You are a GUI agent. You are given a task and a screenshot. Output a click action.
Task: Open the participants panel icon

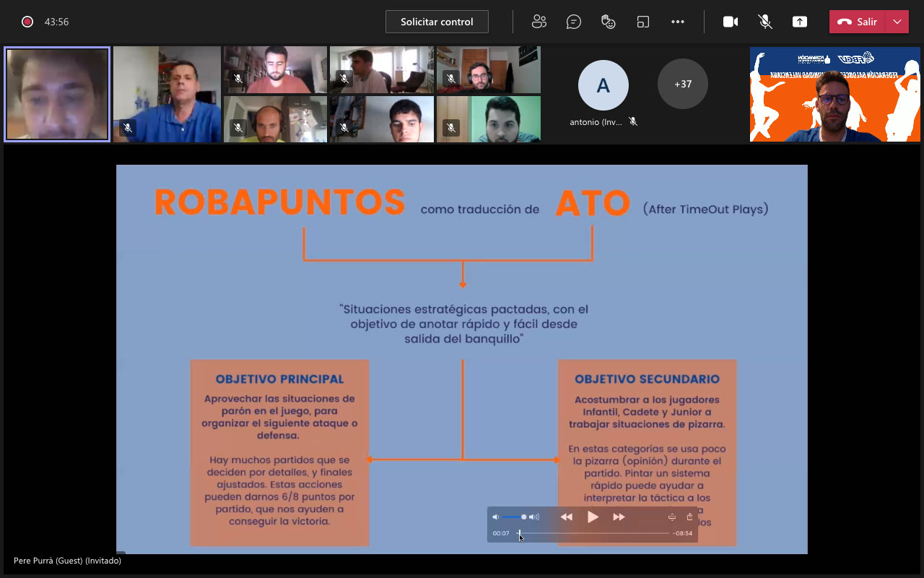[539, 22]
